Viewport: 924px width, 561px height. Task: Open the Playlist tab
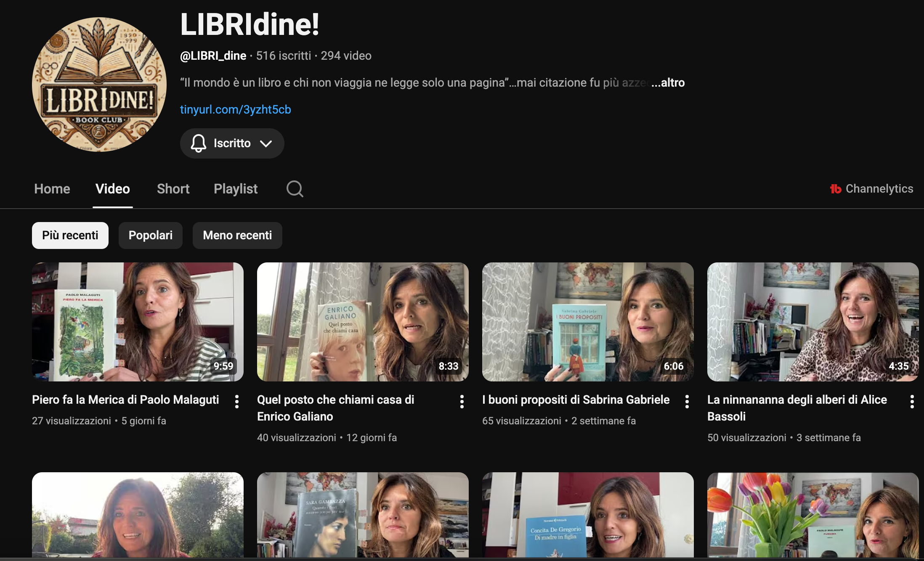point(236,189)
